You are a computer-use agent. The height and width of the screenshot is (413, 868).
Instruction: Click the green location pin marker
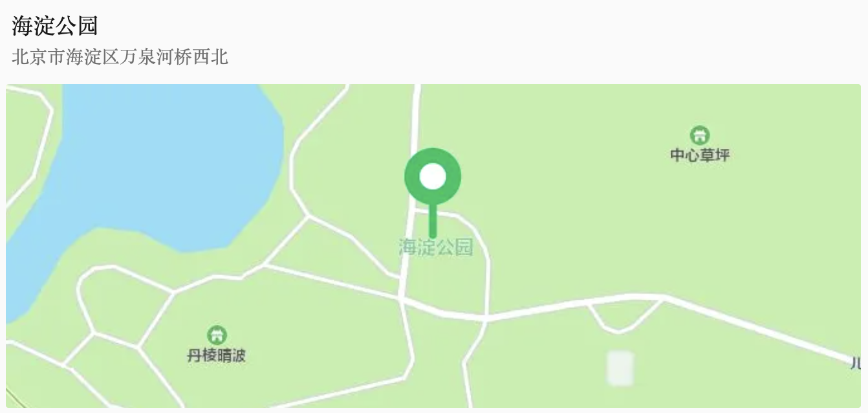pos(433,193)
